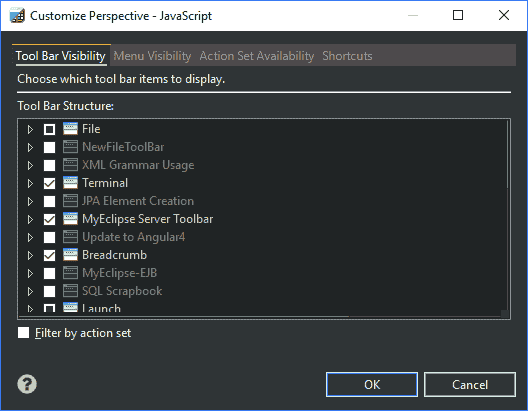The image size is (528, 411).
Task: Switch to the Menu Visibility tab
Action: (152, 56)
